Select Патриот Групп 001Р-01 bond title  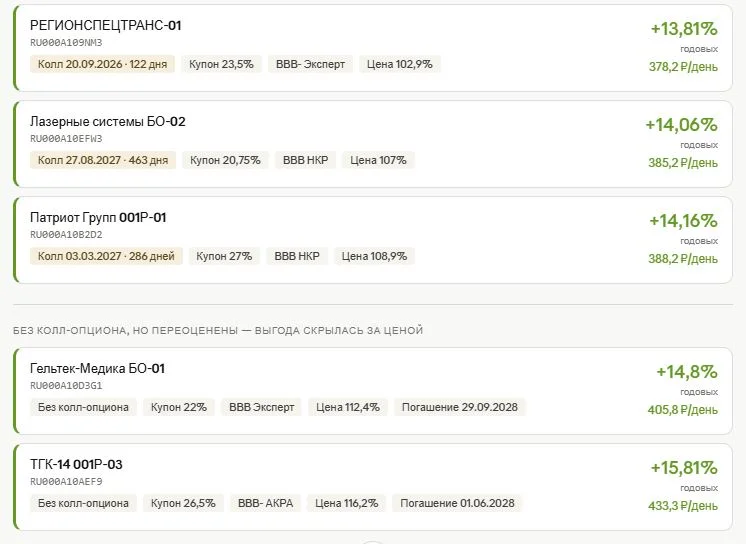(98, 218)
